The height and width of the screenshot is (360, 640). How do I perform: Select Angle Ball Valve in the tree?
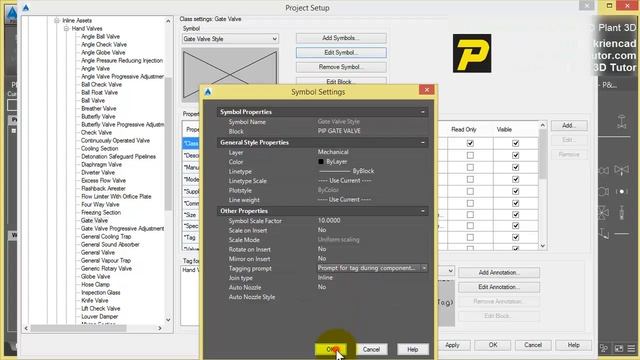pos(100,36)
